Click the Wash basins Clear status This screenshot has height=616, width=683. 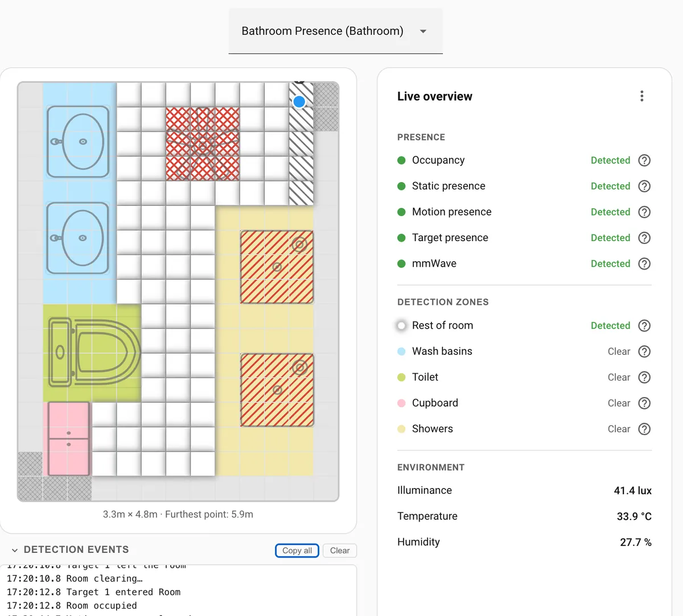[619, 352]
